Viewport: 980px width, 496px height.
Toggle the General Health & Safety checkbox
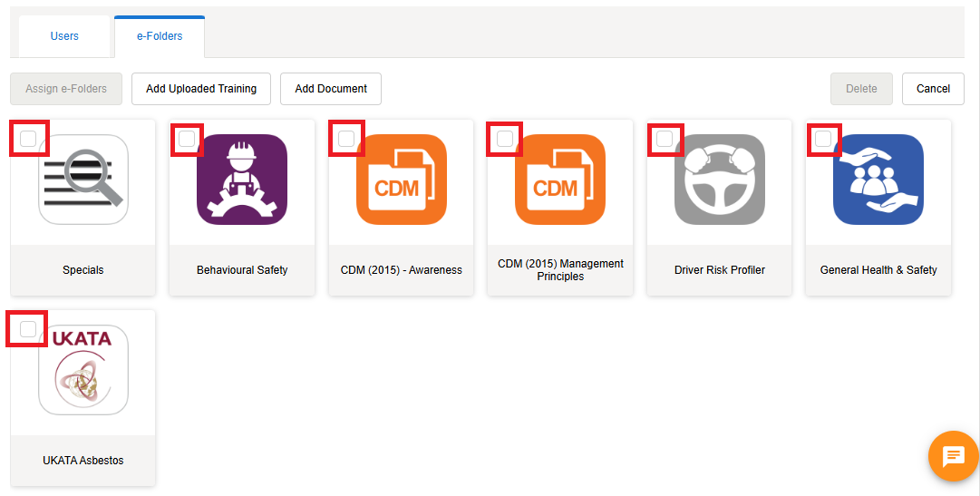[x=823, y=139]
